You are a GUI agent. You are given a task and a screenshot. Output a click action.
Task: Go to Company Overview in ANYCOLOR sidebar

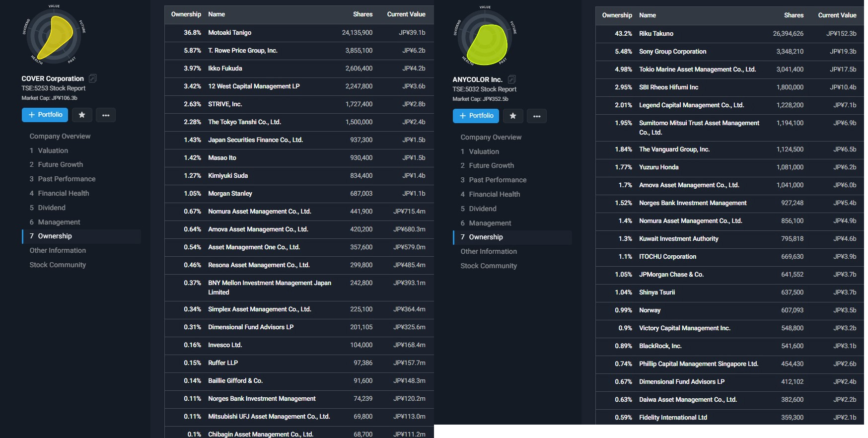pyautogui.click(x=491, y=137)
